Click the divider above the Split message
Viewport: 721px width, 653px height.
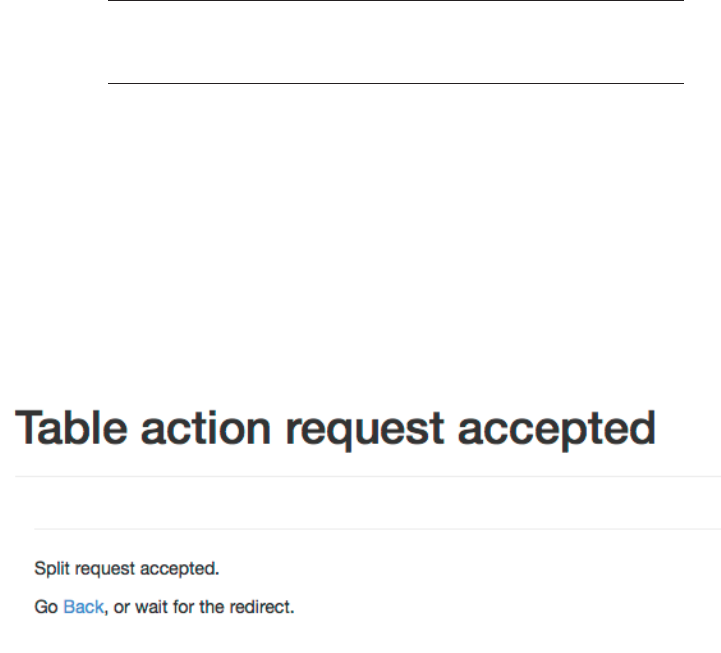click(376, 529)
